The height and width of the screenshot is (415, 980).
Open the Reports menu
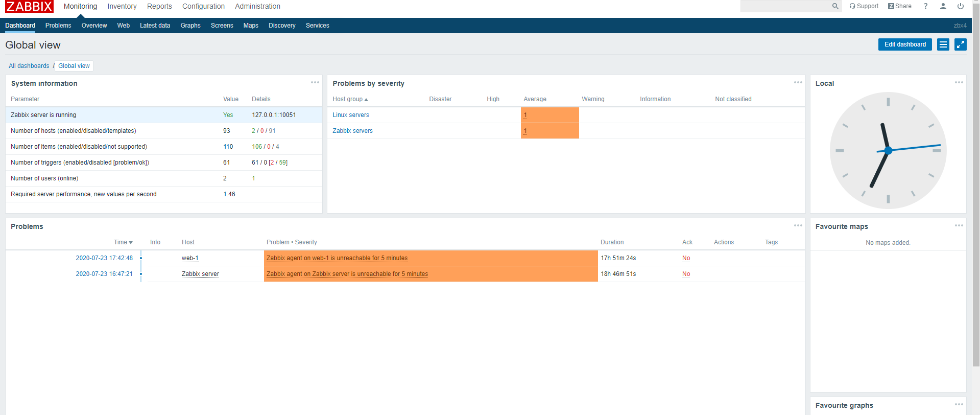159,6
